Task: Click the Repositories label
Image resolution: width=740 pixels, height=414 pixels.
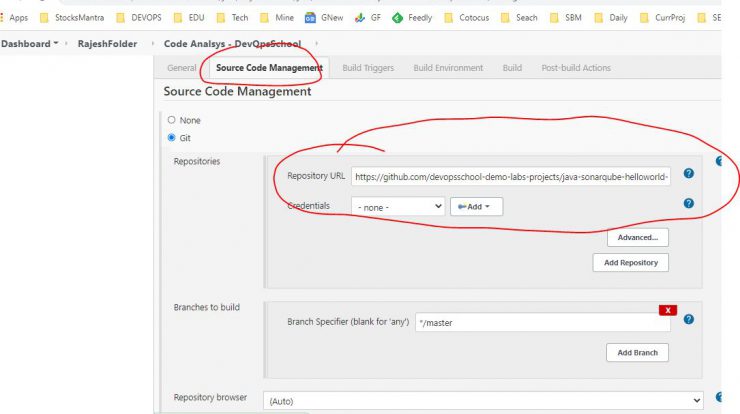Action: click(197, 161)
